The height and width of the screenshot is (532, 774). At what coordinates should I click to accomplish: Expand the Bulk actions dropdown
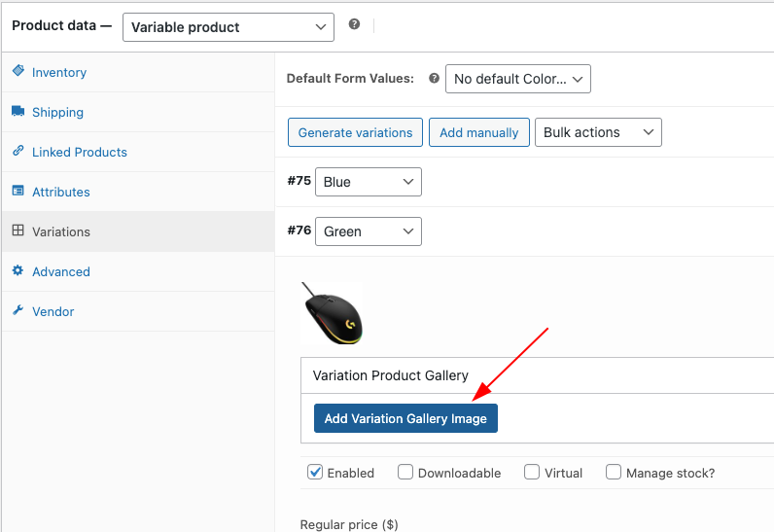pos(598,132)
